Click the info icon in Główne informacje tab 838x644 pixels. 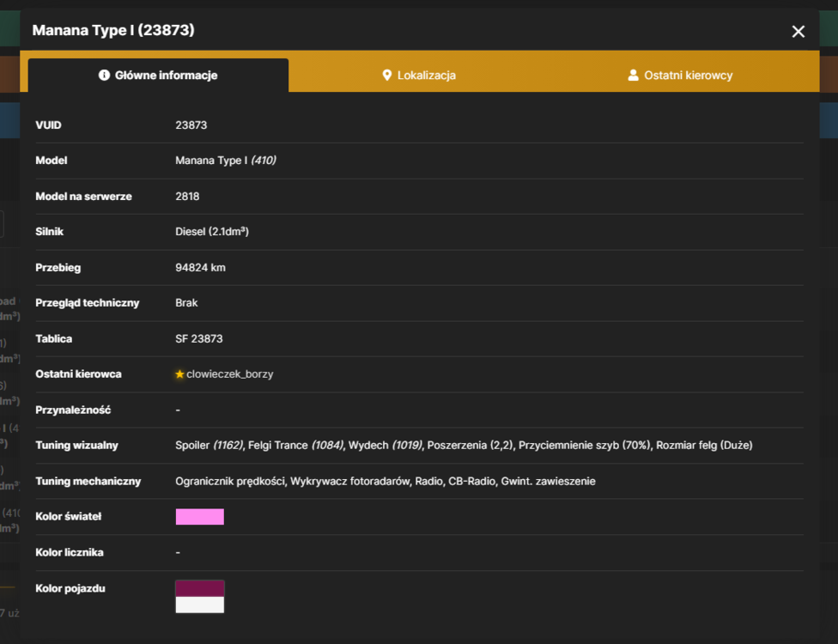[104, 76]
